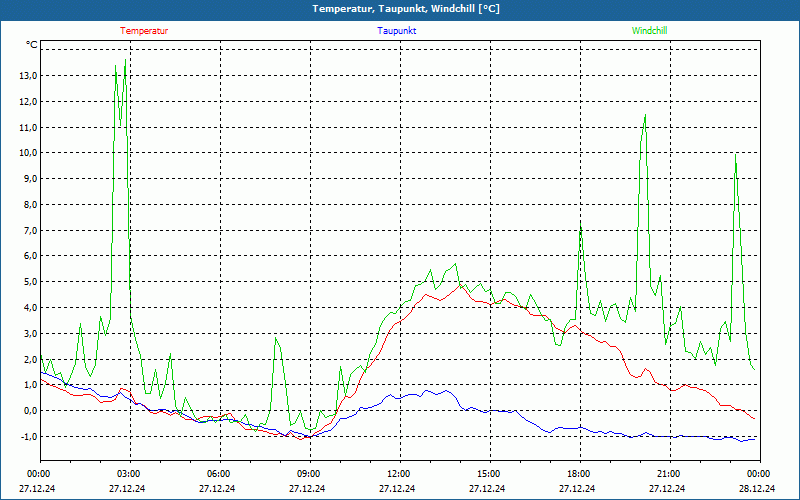The width and height of the screenshot is (800, 500).
Task: Select the 06:00 time label
Action: point(218,474)
